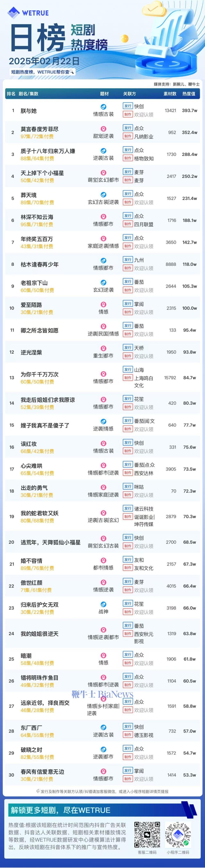This screenshot has width=205, height=868.
Task: Click the 热度值 column header
Action: [x=189, y=94]
